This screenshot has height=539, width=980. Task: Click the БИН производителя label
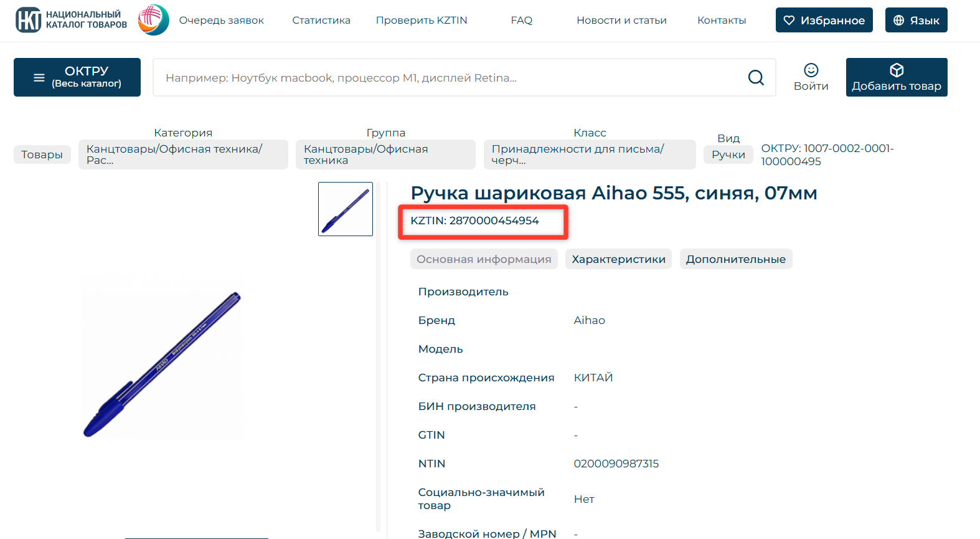[x=477, y=406]
